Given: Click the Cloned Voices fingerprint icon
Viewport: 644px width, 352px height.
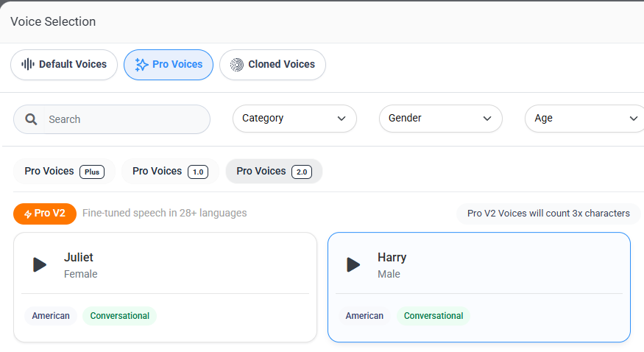Looking at the screenshot, I should pos(236,65).
